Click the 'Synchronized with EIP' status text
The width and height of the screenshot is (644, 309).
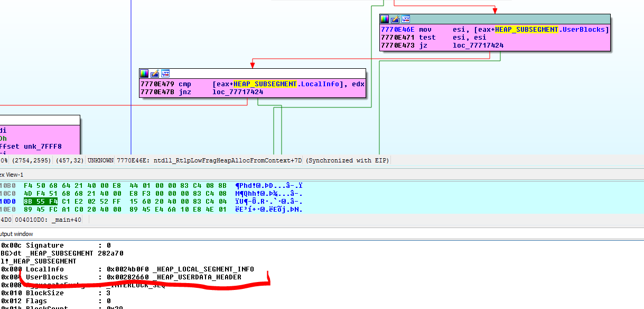coord(348,160)
